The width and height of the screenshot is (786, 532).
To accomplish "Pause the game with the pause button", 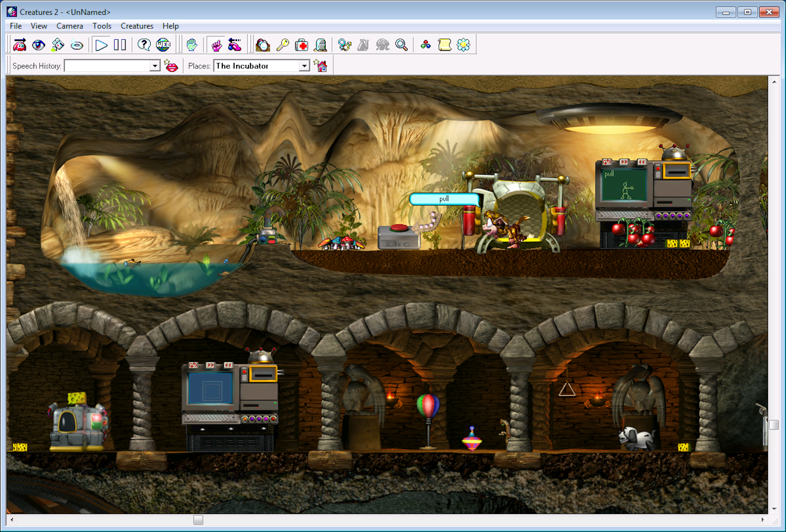I will coord(120,45).
